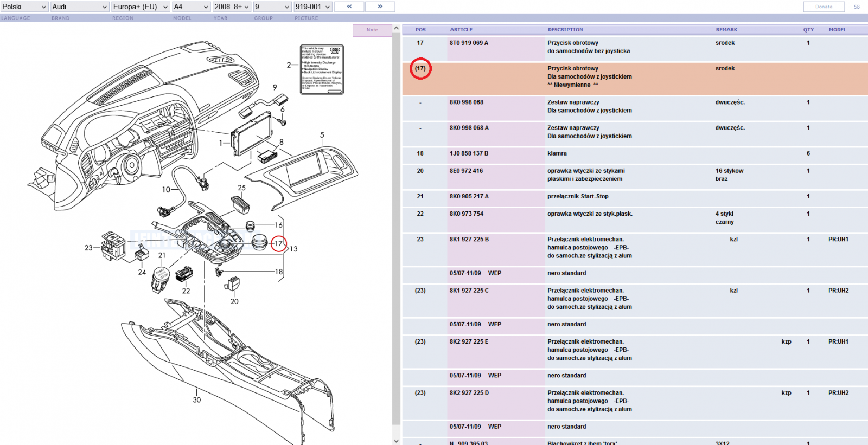Click the mercury warning label image in diagram
868x445 pixels.
pos(322,69)
